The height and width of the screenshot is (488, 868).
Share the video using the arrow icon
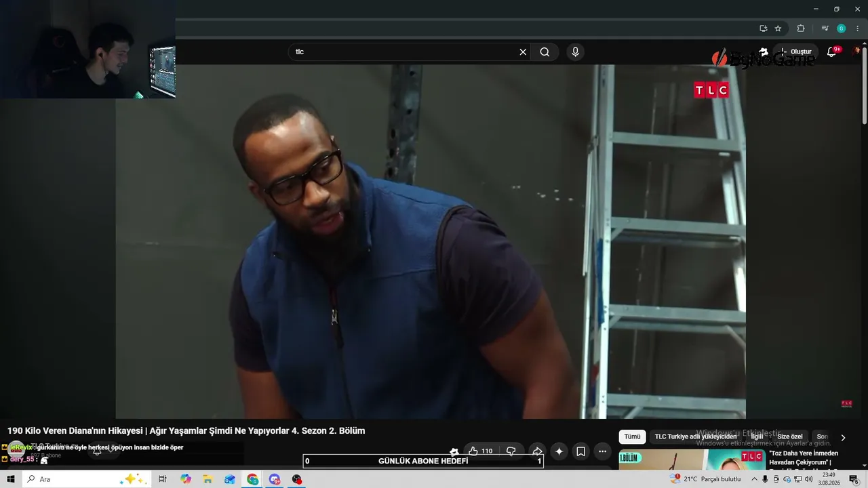537,451
